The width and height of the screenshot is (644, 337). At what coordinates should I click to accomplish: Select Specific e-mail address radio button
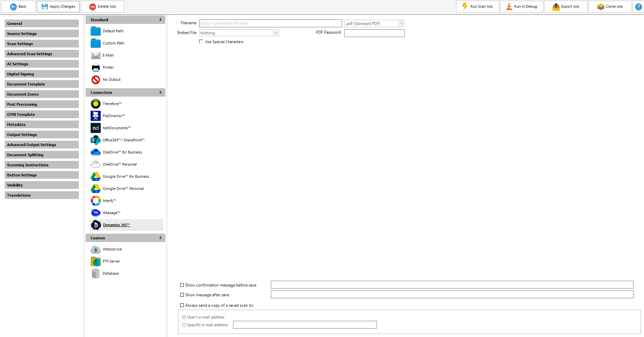(x=184, y=325)
